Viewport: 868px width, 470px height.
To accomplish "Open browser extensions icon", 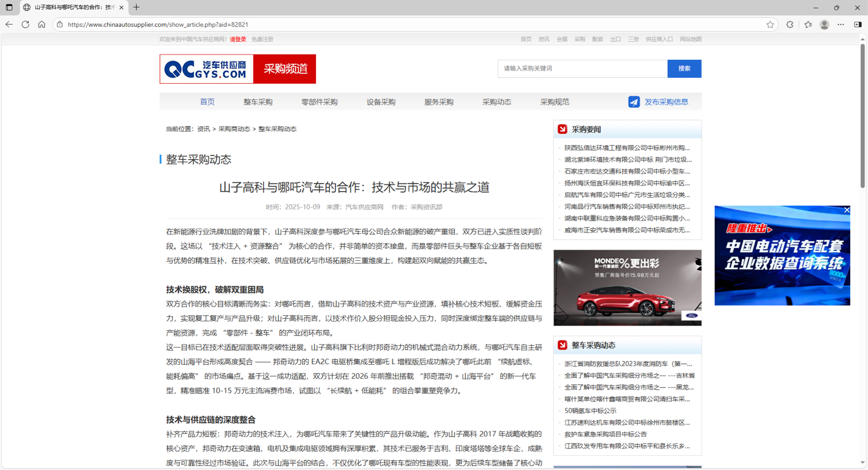I will [790, 24].
